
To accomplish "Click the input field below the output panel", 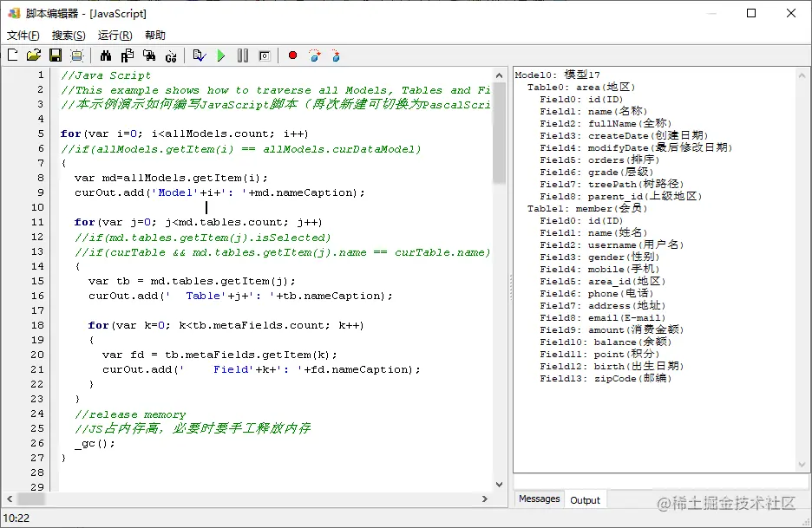I will 661,481.
